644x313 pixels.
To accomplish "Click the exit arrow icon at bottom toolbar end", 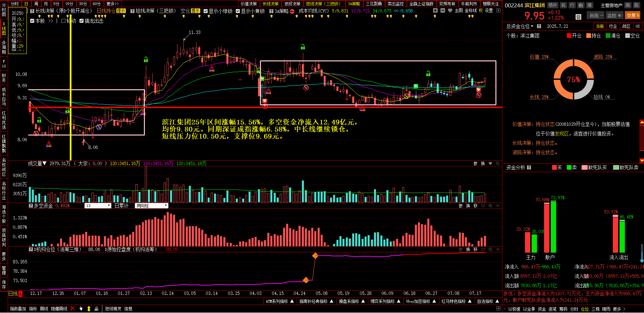I will coord(498,309).
